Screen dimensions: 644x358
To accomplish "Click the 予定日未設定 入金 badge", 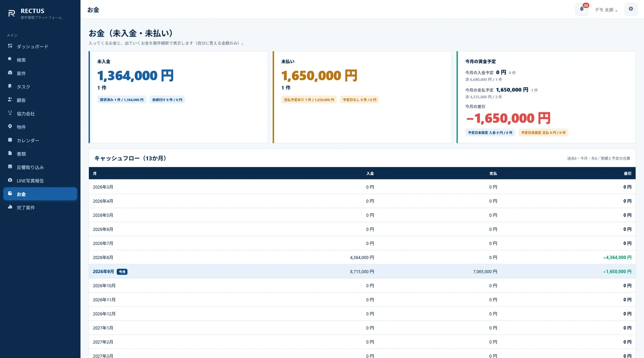I will tap(490, 132).
